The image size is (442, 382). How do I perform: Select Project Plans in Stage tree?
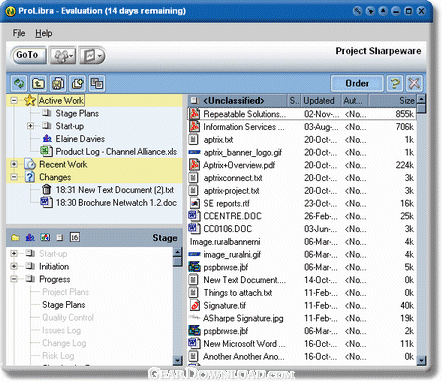tap(65, 292)
